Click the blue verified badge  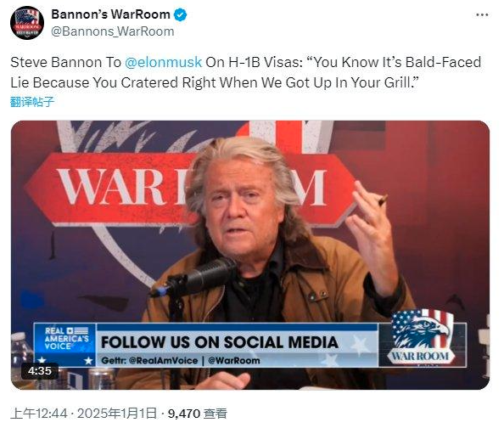pyautogui.click(x=181, y=14)
